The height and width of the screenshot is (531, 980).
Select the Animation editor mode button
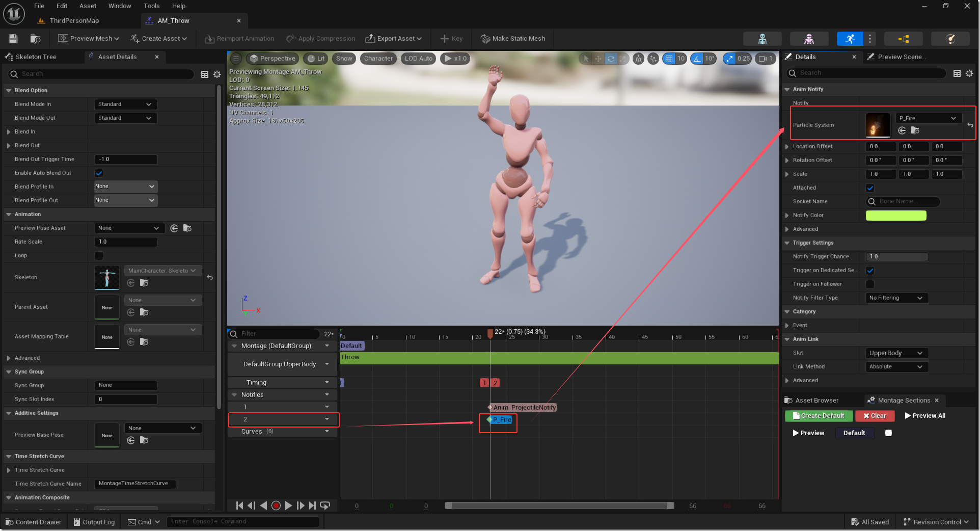tap(850, 39)
